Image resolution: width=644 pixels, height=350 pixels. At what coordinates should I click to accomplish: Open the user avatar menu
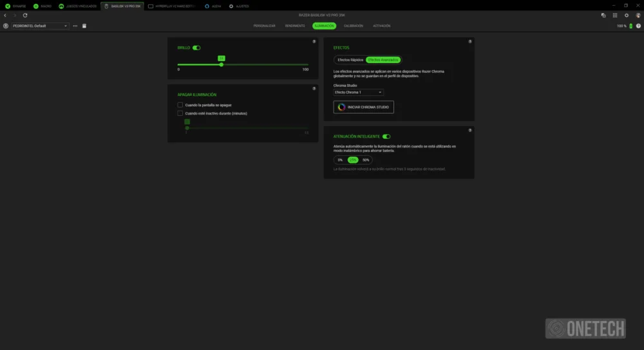pos(638,15)
